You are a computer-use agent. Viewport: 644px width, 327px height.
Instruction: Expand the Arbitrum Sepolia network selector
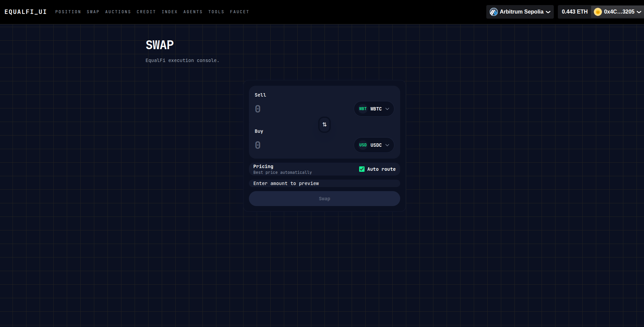pos(520,12)
